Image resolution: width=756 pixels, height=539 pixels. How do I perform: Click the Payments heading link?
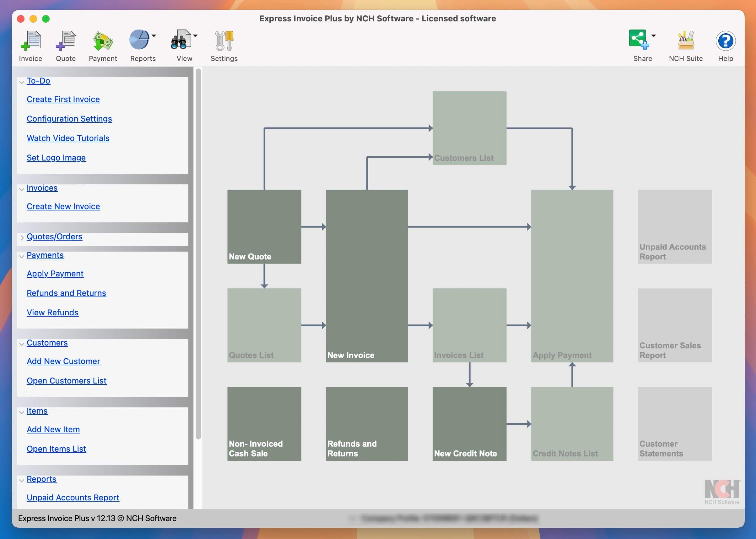click(x=45, y=255)
